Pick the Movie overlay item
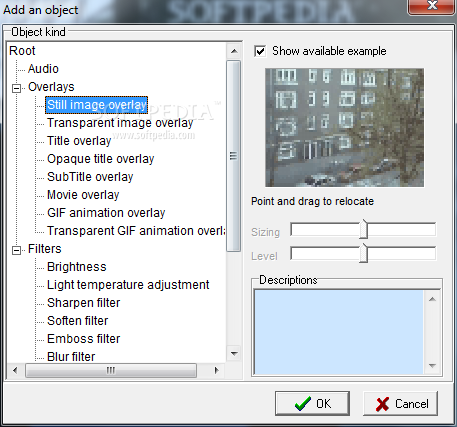 click(x=83, y=195)
